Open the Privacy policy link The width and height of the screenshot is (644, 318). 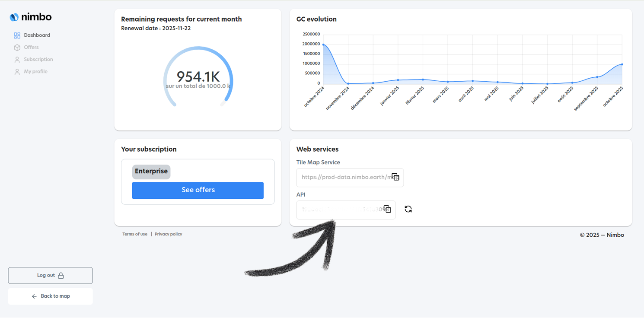168,234
